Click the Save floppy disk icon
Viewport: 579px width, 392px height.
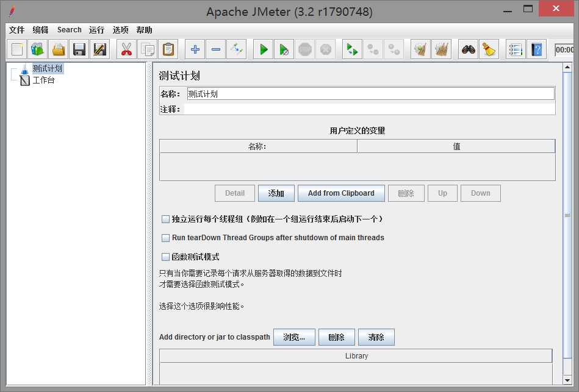[79, 49]
